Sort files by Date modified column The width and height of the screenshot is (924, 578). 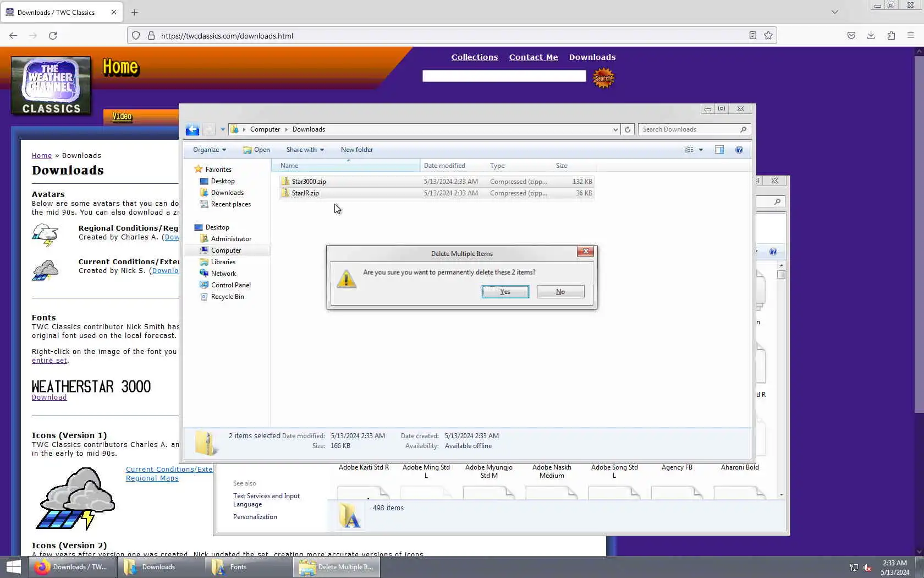point(453,166)
